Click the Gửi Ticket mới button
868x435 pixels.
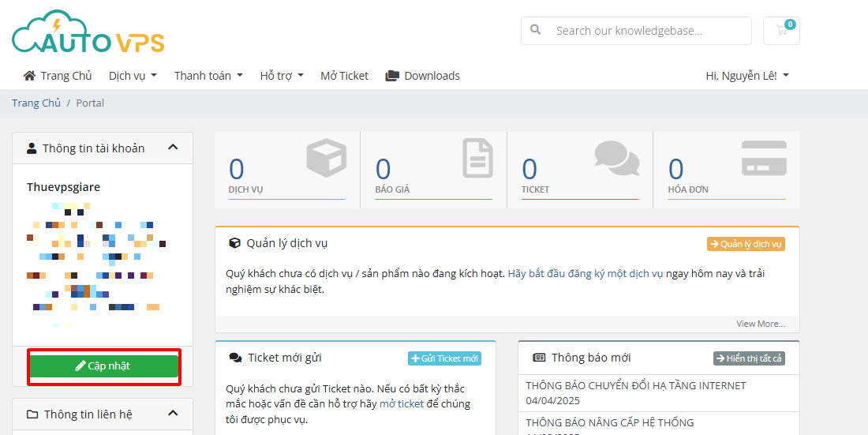click(444, 358)
